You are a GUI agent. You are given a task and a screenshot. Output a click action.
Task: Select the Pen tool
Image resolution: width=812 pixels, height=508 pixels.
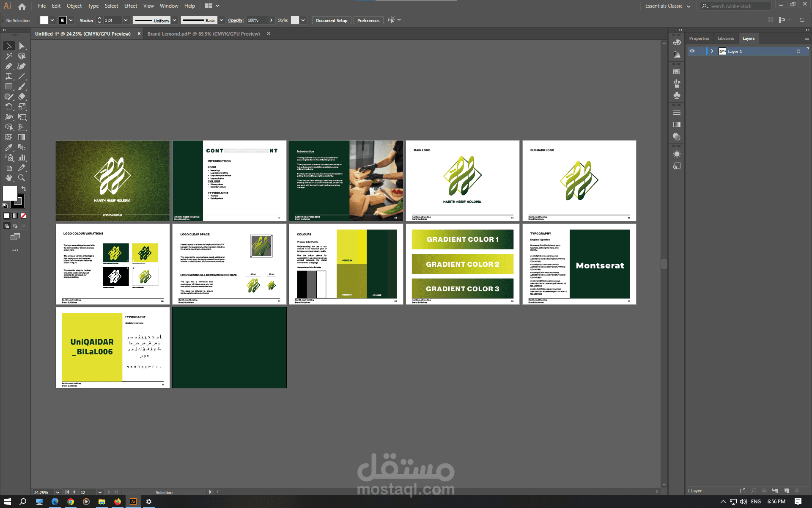pyautogui.click(x=8, y=66)
